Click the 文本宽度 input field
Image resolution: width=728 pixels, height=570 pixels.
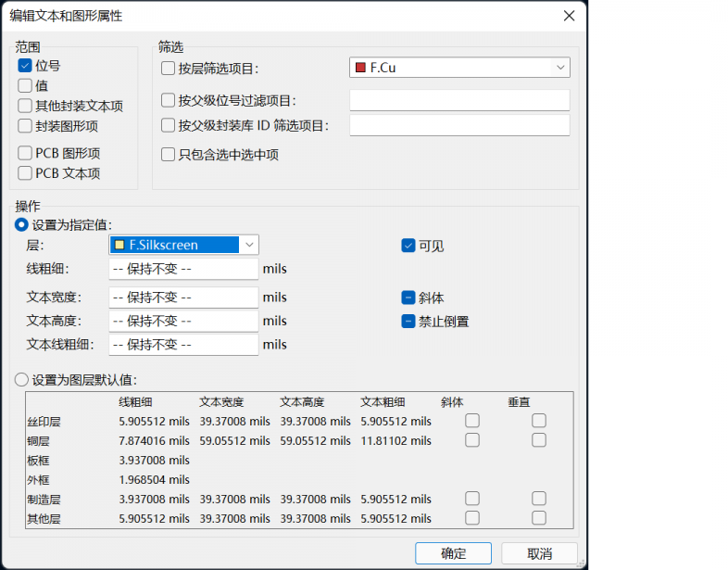pos(183,298)
